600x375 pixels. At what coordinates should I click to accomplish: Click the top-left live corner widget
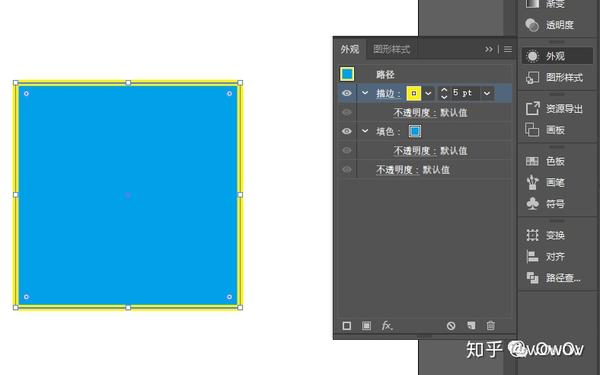pyautogui.click(x=26, y=93)
